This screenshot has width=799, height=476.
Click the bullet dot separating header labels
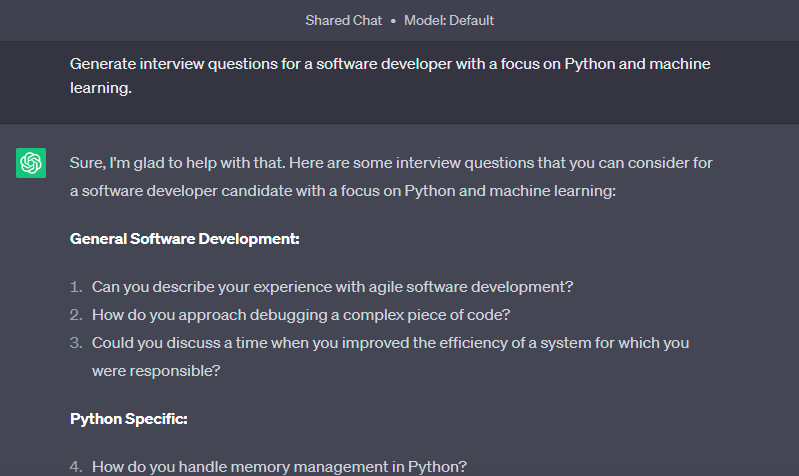click(393, 21)
